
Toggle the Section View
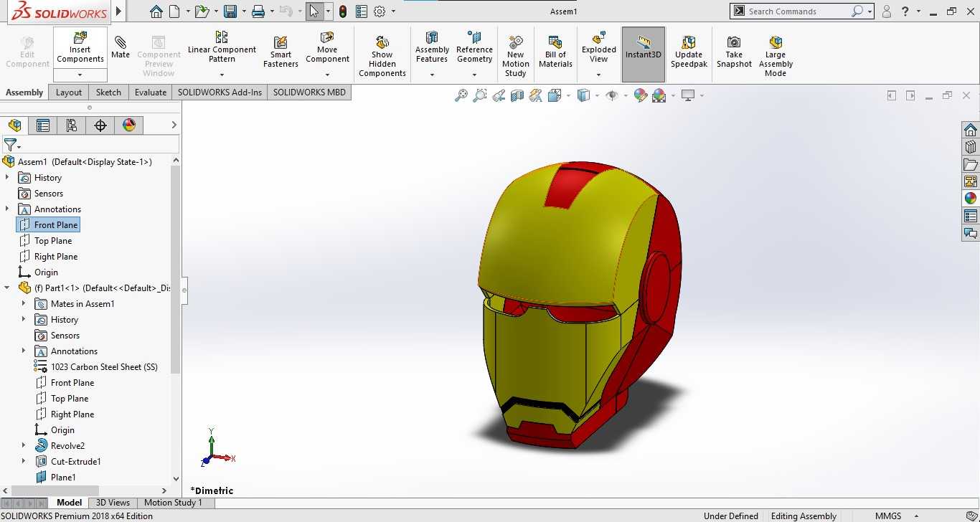click(x=517, y=95)
